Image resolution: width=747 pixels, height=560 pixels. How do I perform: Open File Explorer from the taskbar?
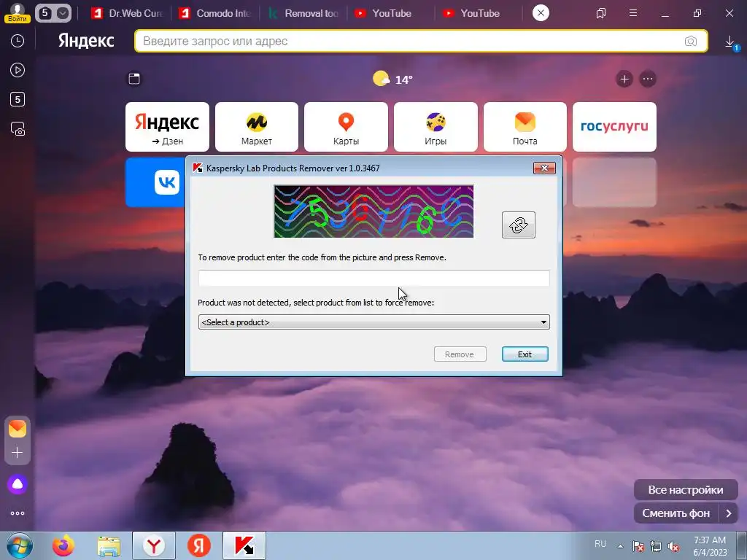(x=109, y=545)
